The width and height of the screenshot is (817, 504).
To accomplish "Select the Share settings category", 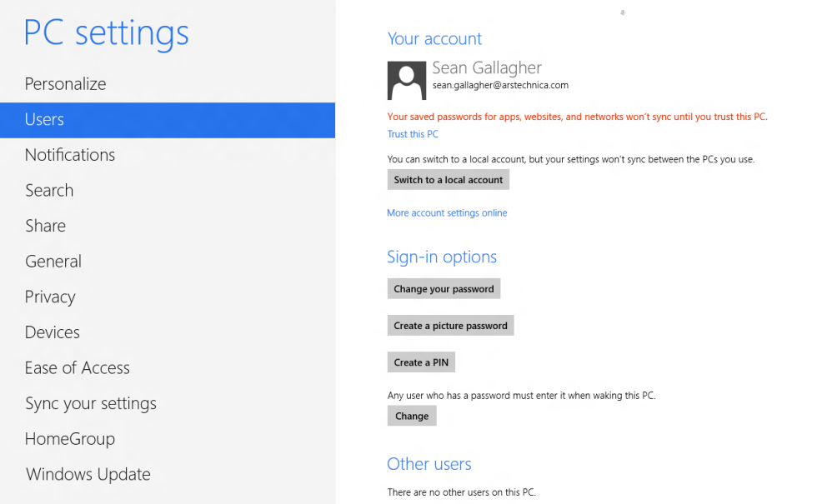I will 45,225.
